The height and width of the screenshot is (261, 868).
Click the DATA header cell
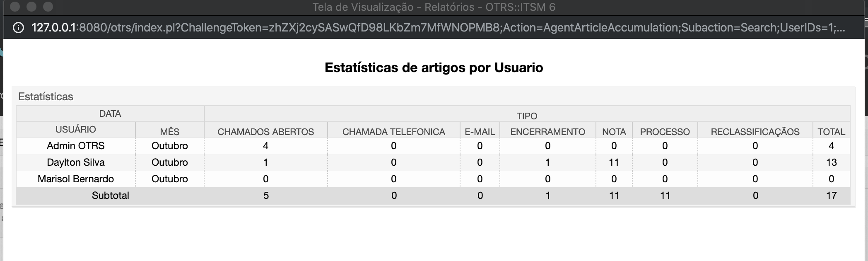coord(109,114)
